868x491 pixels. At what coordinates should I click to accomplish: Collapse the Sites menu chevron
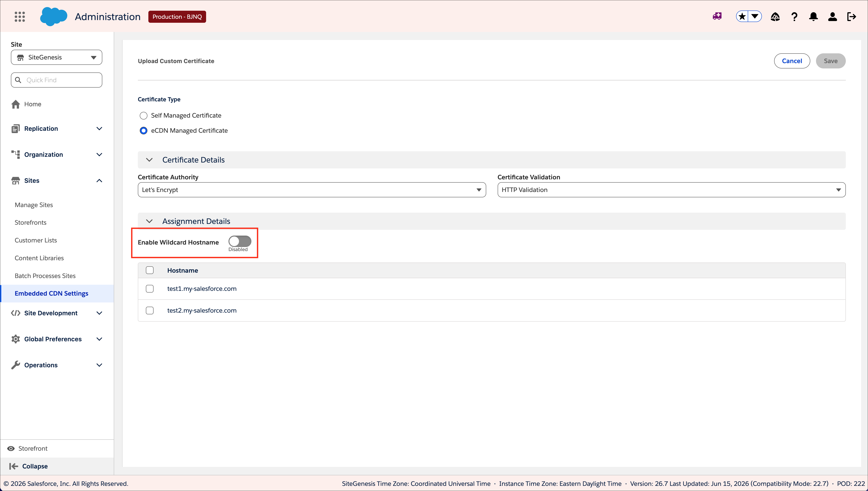(x=99, y=181)
